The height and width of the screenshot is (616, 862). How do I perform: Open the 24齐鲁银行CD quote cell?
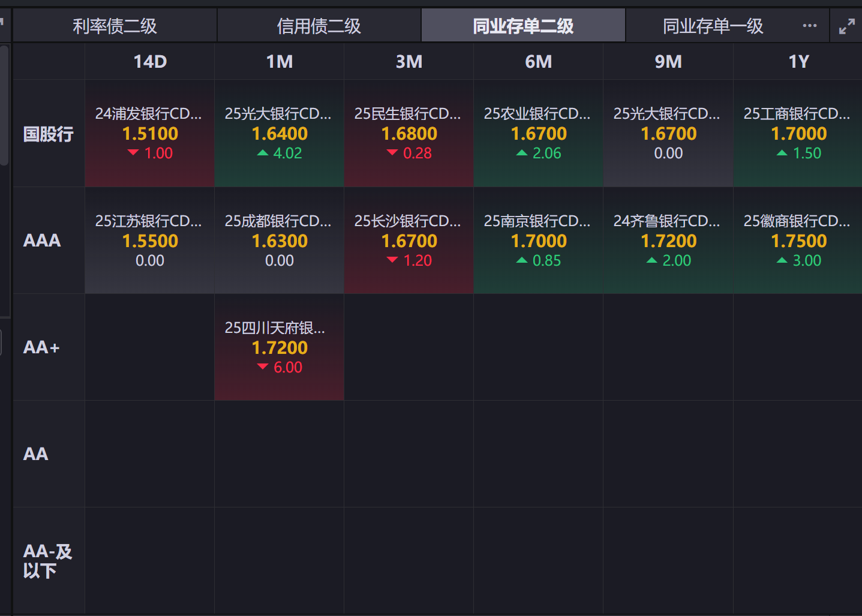[668, 241]
